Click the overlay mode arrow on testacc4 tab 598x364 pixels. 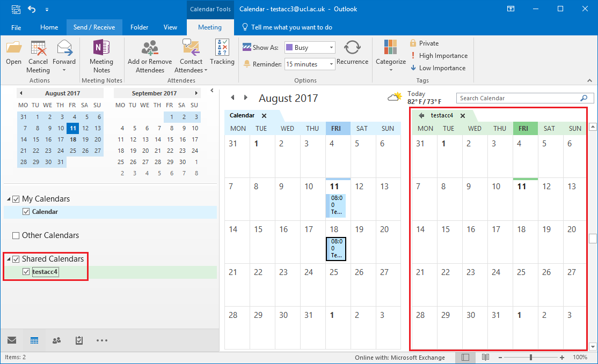coord(421,115)
